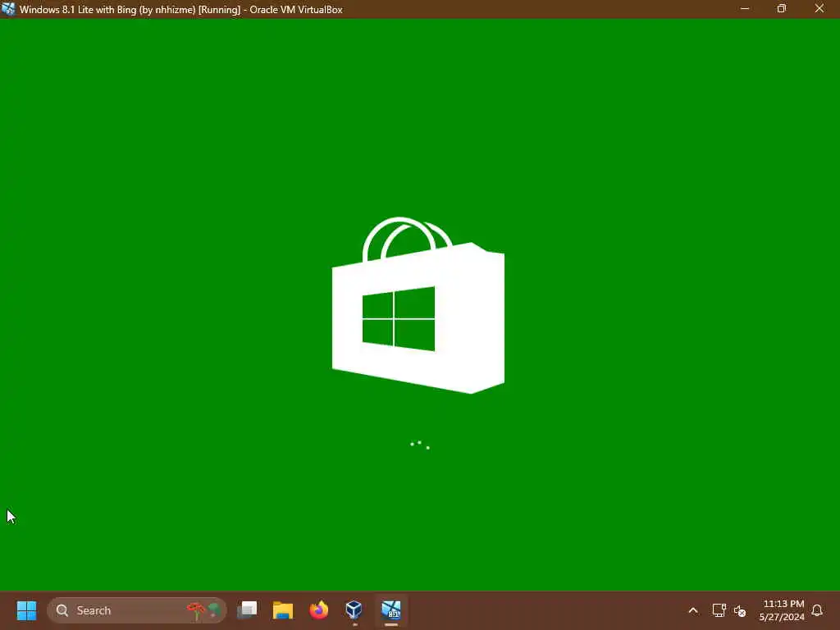Select the running Windows 8.1 VM taskbar icon
840x630 pixels.
(x=391, y=610)
